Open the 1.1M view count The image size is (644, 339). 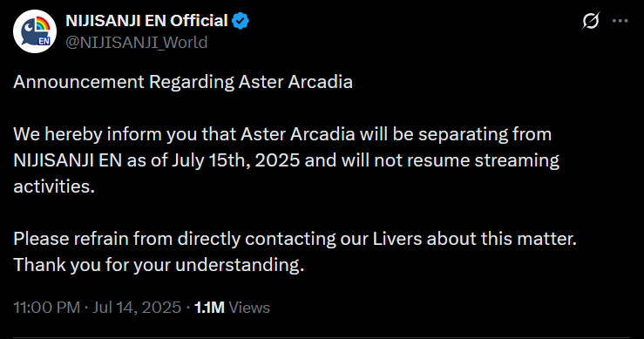click(209, 308)
